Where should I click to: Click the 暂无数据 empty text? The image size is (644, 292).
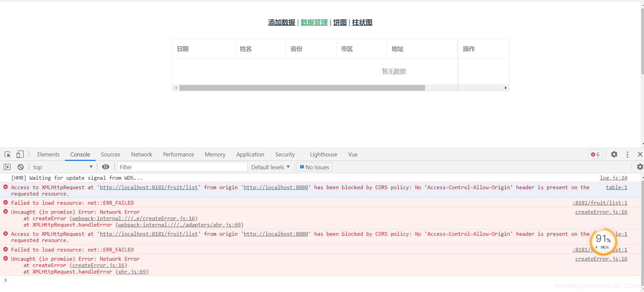point(394,71)
